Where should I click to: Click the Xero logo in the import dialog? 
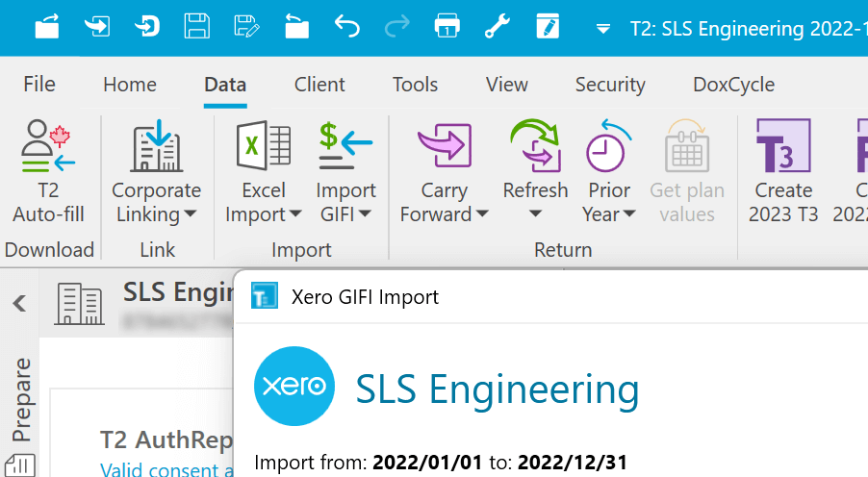click(294, 387)
